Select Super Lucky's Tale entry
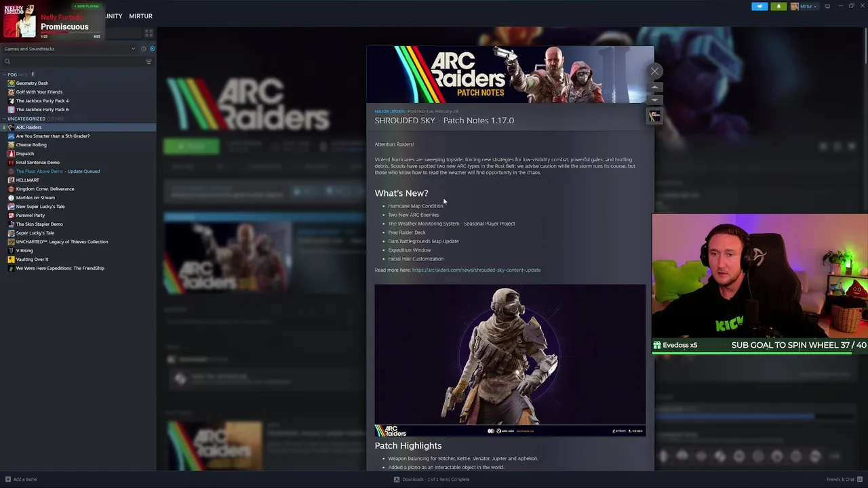Screen dimensions: 868x488 point(35,233)
